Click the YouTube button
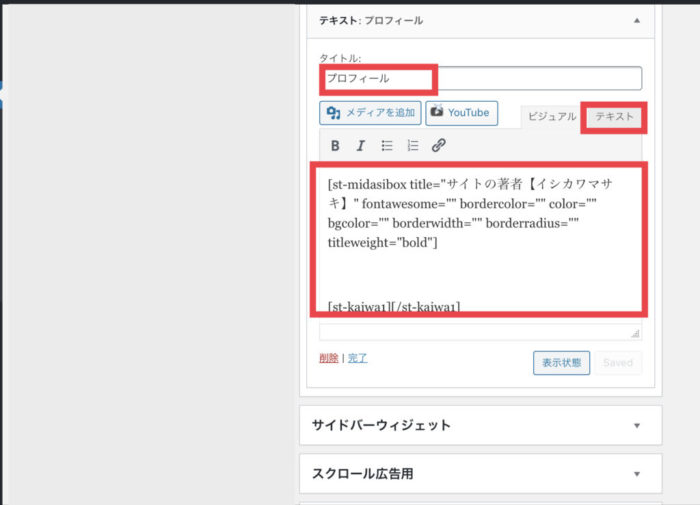 (x=461, y=113)
